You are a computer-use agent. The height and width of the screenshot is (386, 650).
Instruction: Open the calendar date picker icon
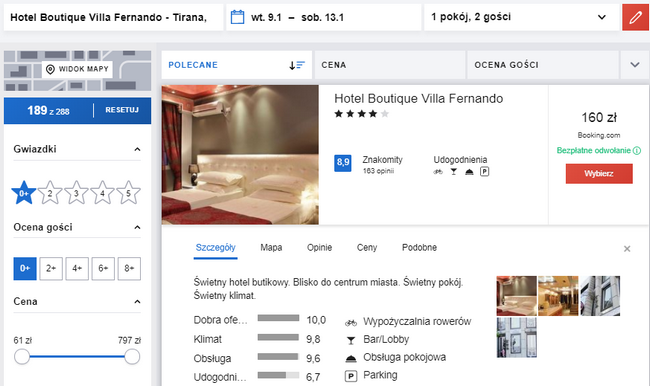238,17
